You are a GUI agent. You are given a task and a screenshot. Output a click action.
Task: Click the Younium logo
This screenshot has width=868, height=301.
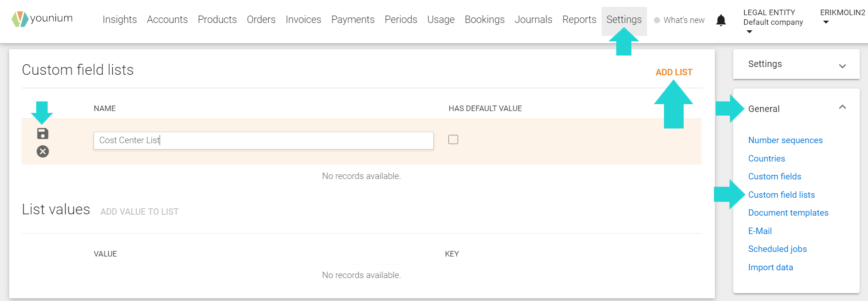click(42, 19)
